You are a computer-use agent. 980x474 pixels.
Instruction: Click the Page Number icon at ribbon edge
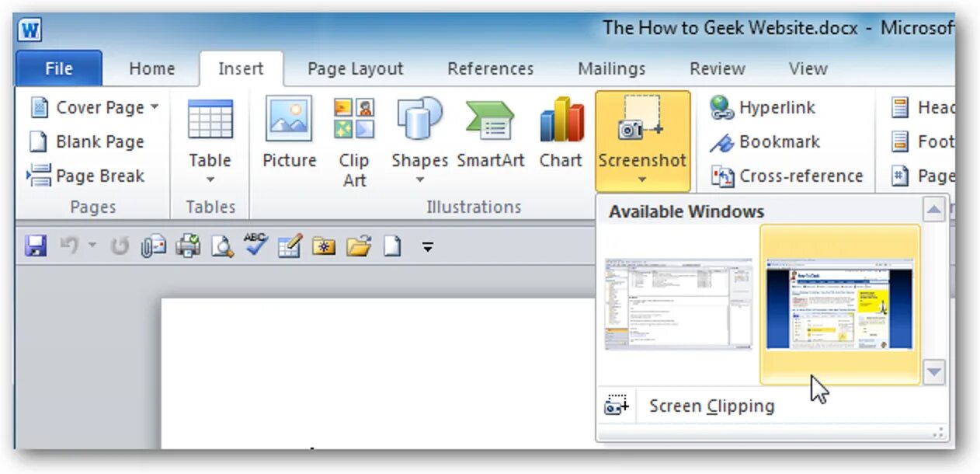(x=901, y=176)
